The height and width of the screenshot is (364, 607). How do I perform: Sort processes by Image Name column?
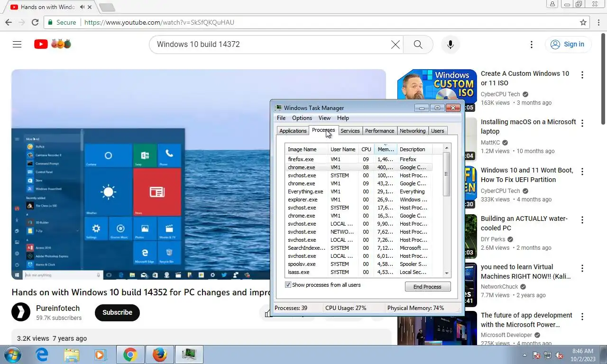[x=306, y=149]
